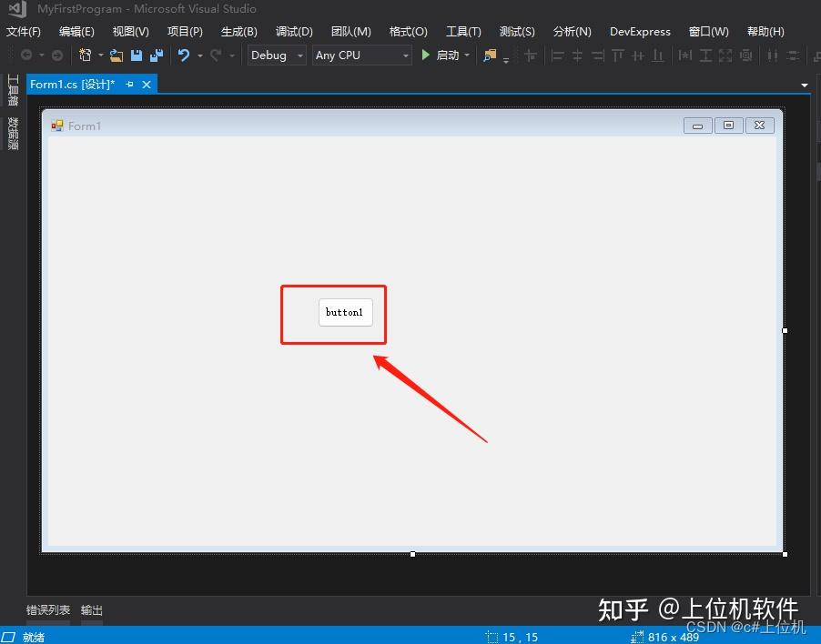The image size is (821, 644).
Task: Open the 团队(M) menu
Action: click(x=350, y=32)
